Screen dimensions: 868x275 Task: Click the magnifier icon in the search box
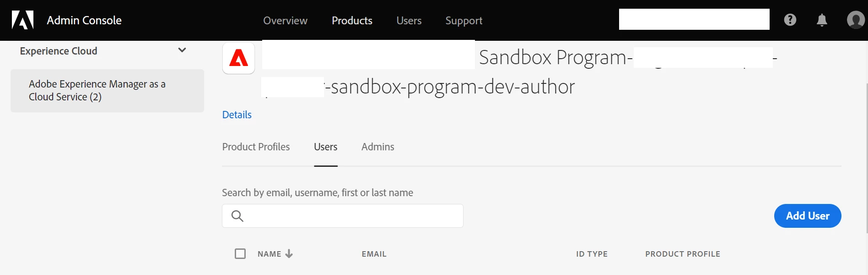click(237, 216)
